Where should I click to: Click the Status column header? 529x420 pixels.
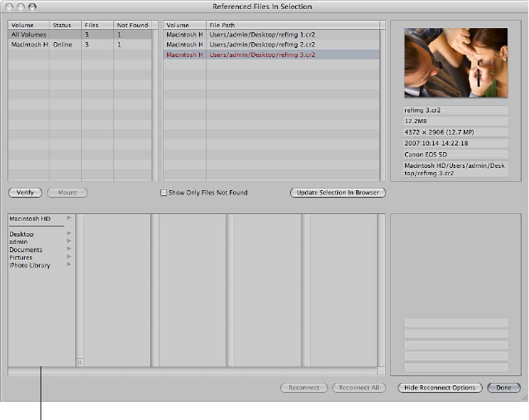tap(65, 25)
